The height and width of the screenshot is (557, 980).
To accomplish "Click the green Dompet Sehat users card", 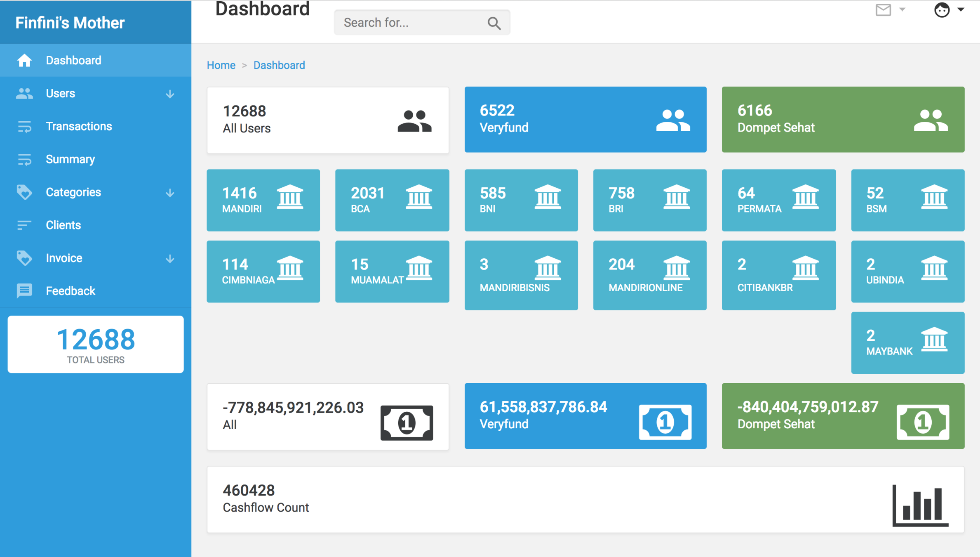I will [843, 120].
